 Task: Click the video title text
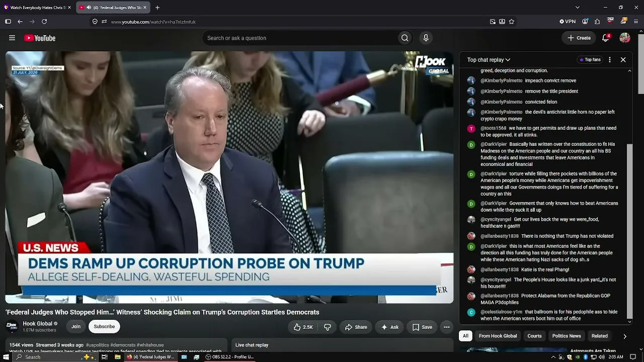pyautogui.click(x=163, y=312)
